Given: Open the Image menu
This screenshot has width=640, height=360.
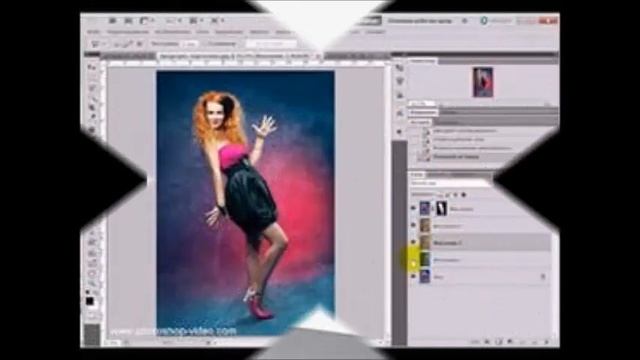Looking at the screenshot, I should (x=172, y=32).
